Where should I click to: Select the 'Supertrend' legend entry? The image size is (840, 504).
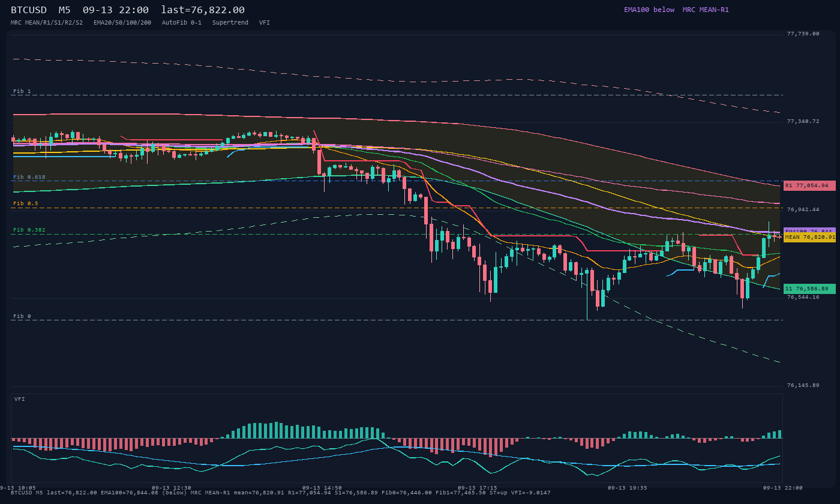pyautogui.click(x=230, y=22)
